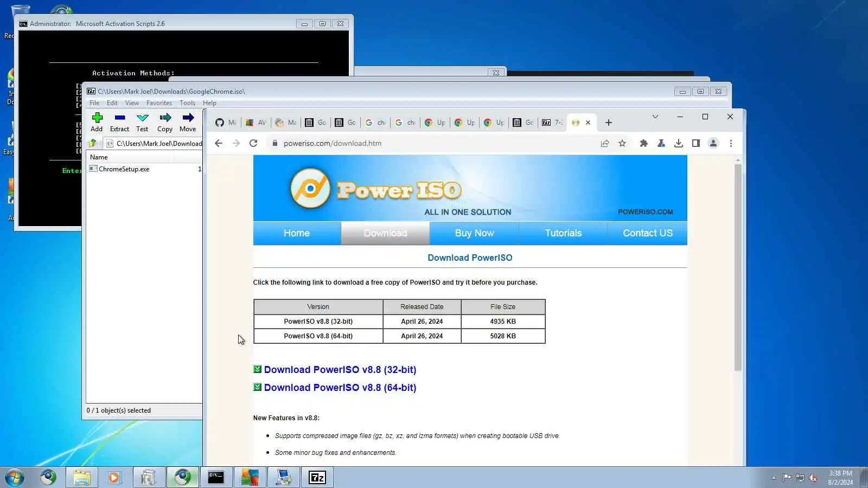This screenshot has height=488, width=868.
Task: Click the taskbar clock showing 3:38 PM
Action: click(x=840, y=478)
